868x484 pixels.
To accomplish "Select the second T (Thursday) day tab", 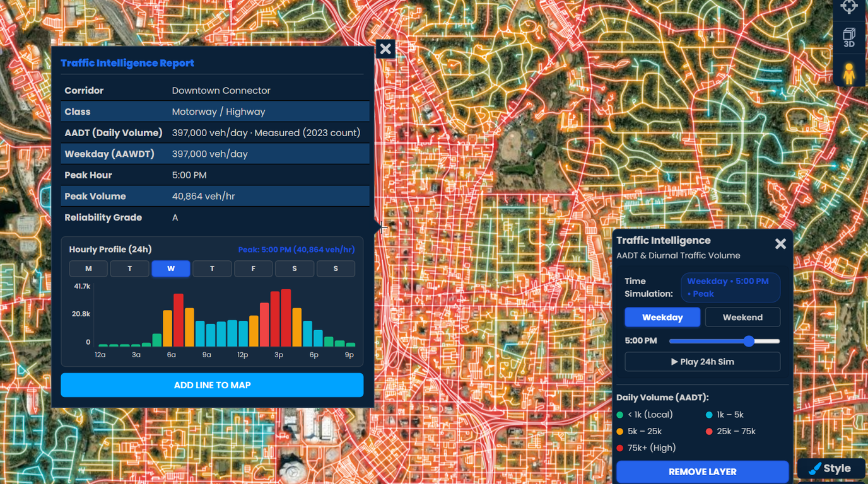I will [212, 268].
